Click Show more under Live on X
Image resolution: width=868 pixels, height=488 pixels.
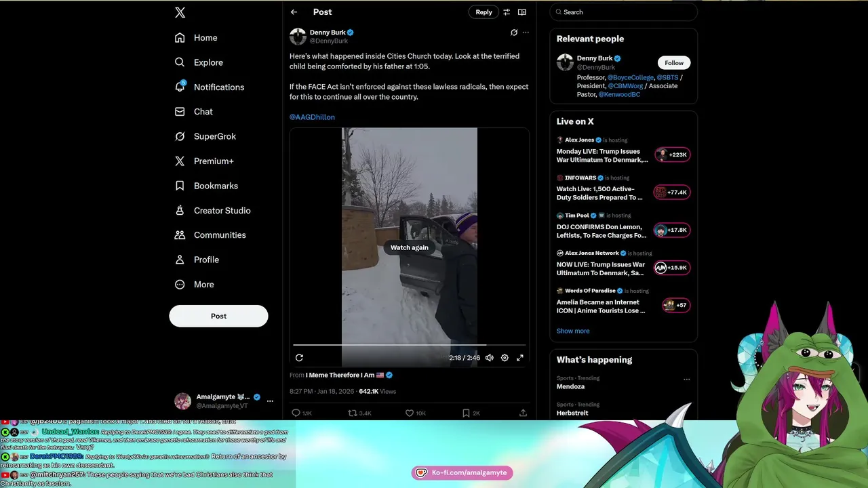[x=573, y=331]
